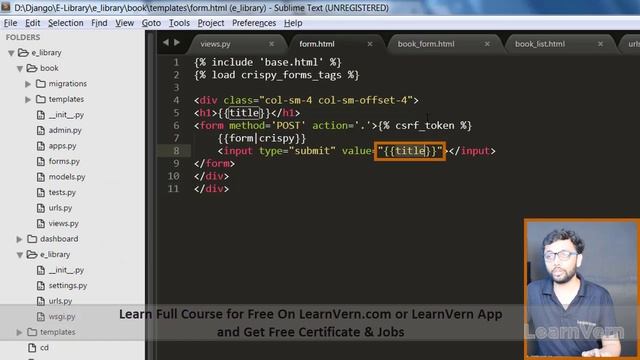
Task: Click line number 1 in gutter
Action: click(x=176, y=62)
